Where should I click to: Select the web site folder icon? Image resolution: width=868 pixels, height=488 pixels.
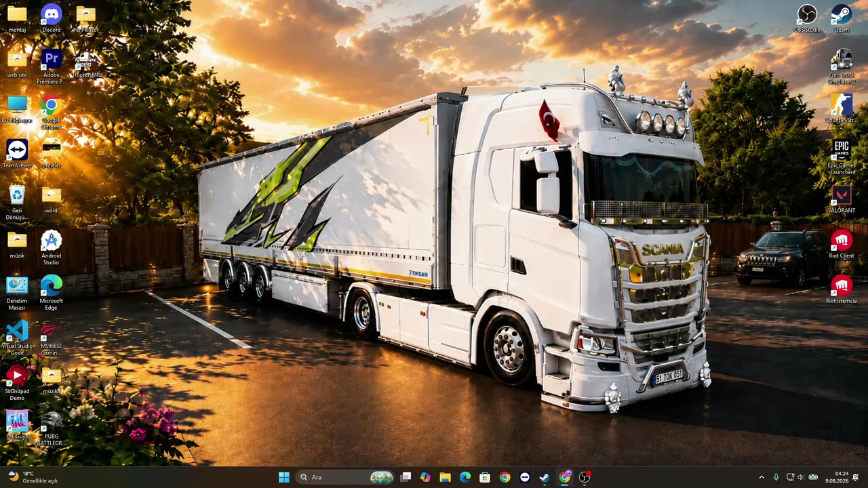(17, 64)
